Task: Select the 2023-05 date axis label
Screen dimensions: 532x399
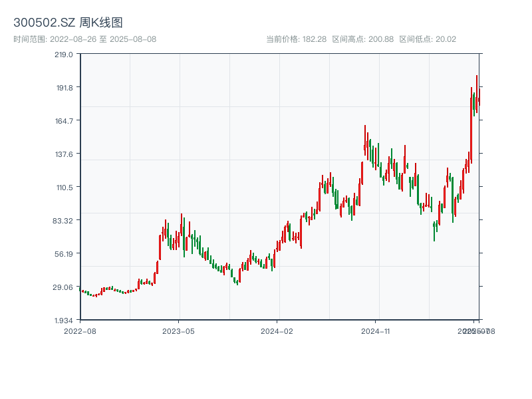Action: (178, 331)
